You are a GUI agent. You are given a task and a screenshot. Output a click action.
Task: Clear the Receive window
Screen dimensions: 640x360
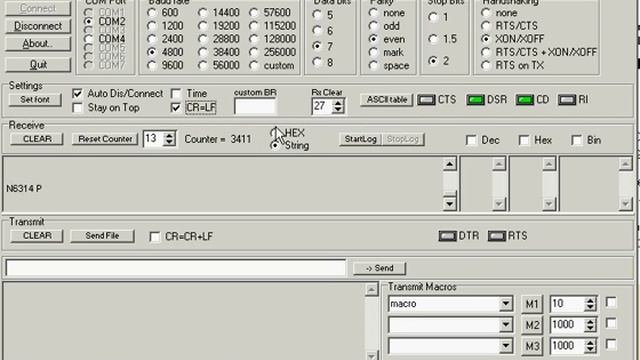tap(37, 139)
